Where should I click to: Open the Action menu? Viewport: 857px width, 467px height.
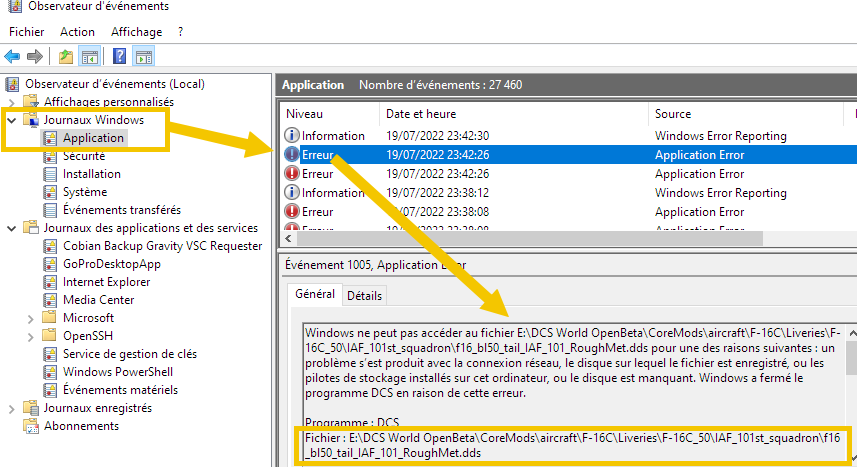77,32
